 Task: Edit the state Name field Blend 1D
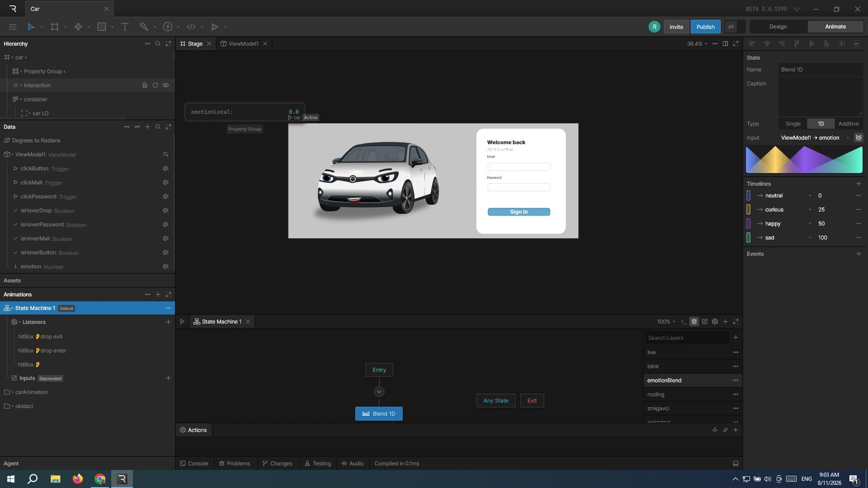(821, 70)
